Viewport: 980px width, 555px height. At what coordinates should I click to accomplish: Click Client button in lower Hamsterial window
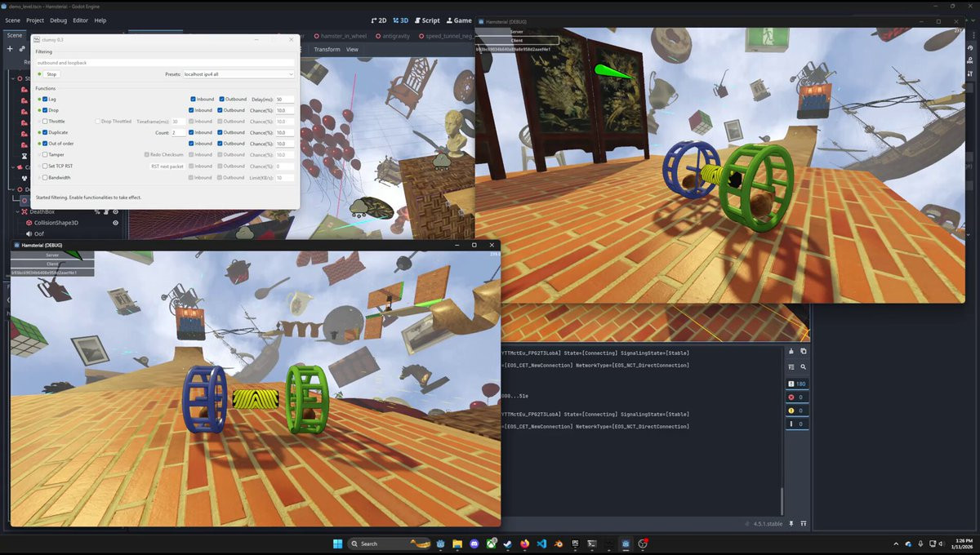point(52,264)
